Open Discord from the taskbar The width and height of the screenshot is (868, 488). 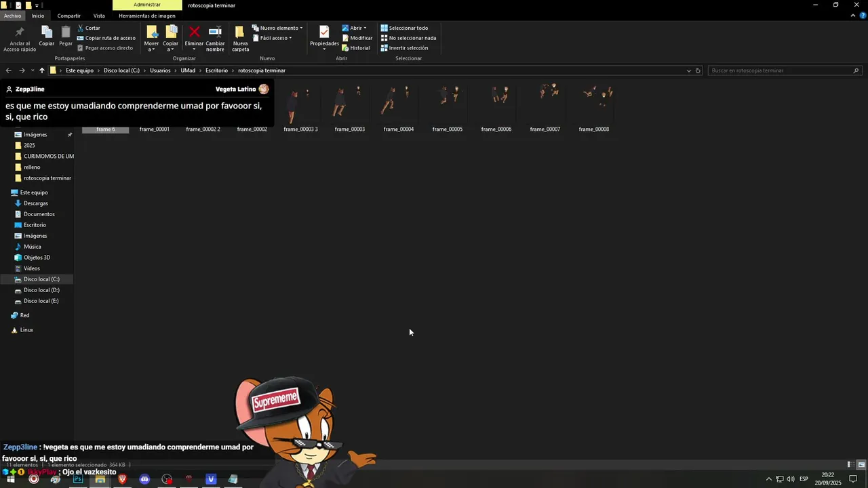click(x=144, y=479)
